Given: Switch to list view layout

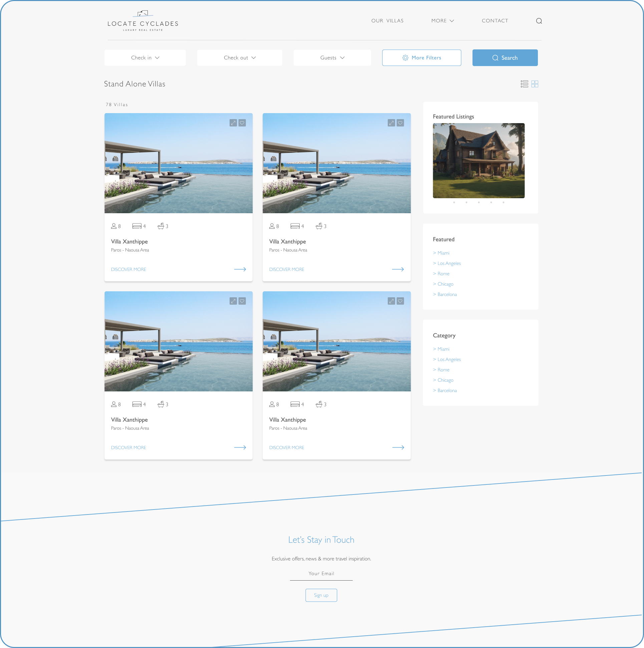Looking at the screenshot, I should (x=524, y=83).
